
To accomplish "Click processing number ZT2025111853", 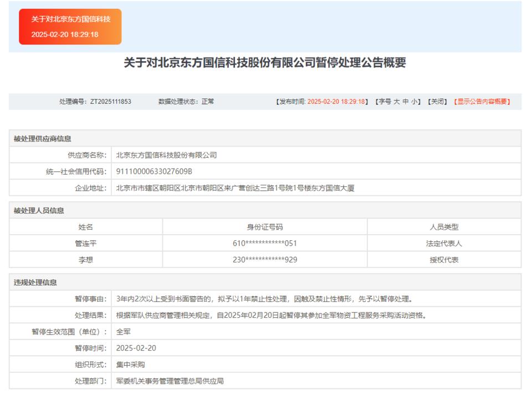I will click(x=111, y=102).
